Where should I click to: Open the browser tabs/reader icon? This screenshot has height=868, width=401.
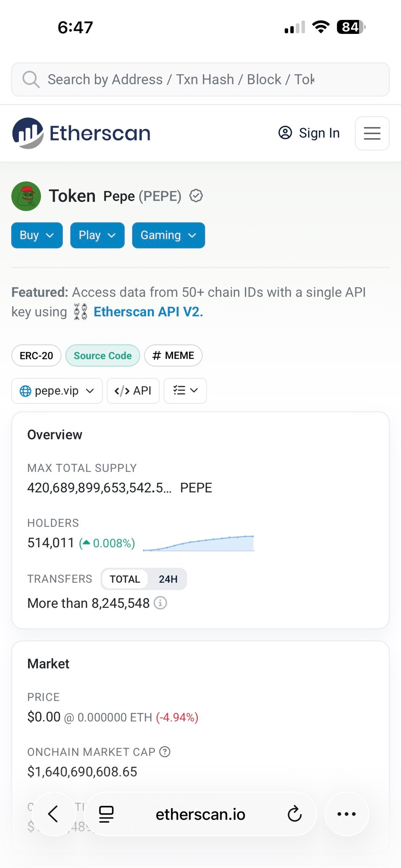pos(106,814)
